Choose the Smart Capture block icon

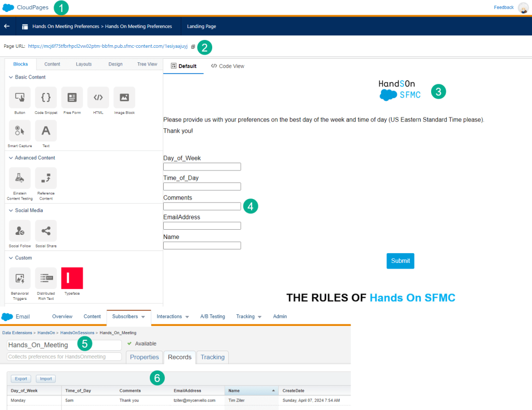point(20,131)
